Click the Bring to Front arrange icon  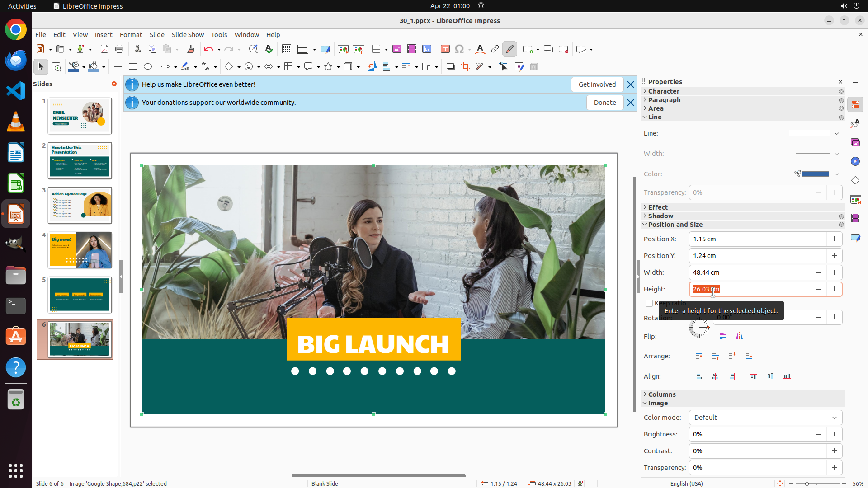tap(699, 357)
